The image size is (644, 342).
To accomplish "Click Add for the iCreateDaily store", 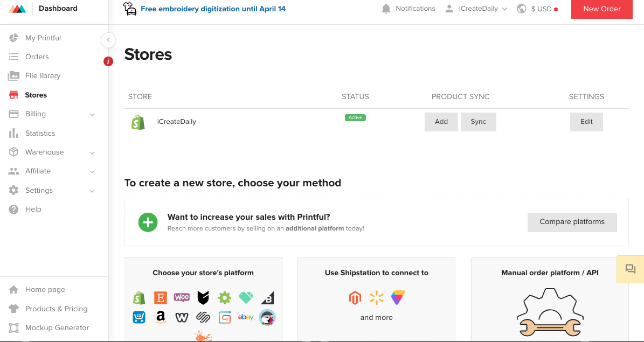I will tap(441, 122).
